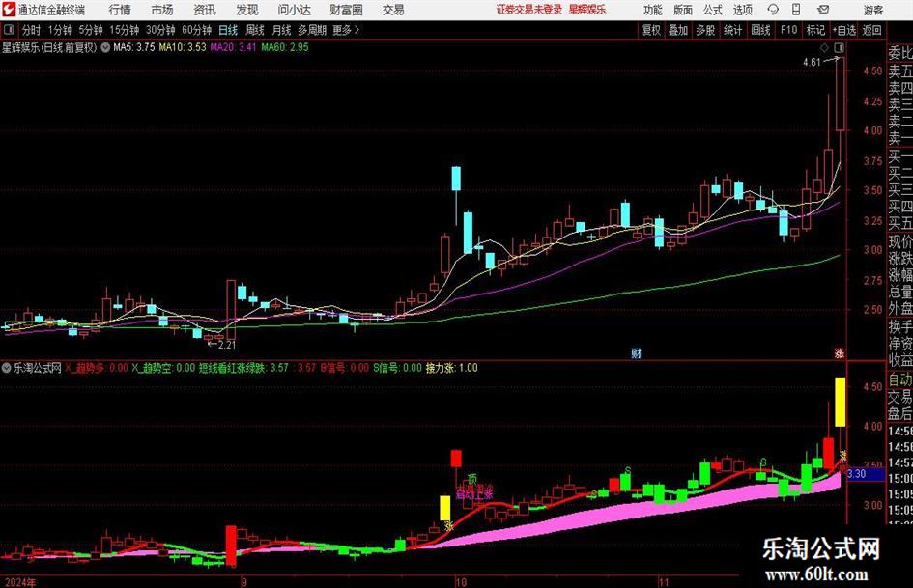Click the 2024年 date axis label
Image resolution: width=913 pixels, height=588 pixels.
(x=19, y=582)
